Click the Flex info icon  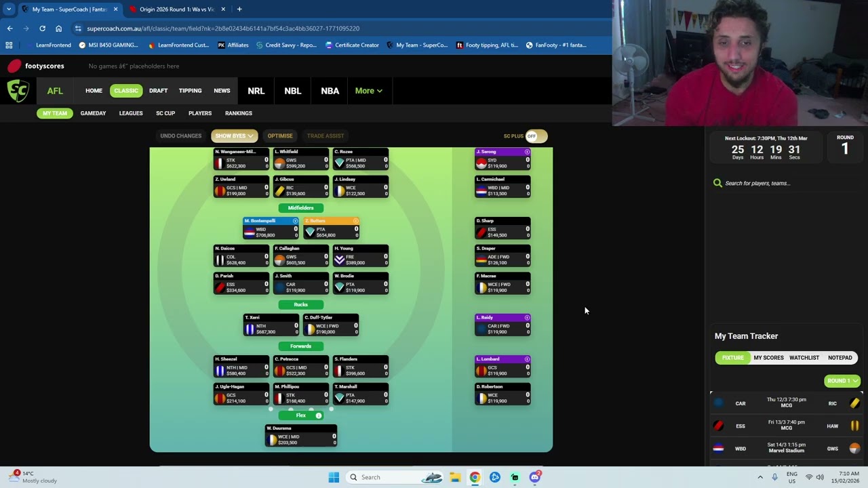pos(319,415)
